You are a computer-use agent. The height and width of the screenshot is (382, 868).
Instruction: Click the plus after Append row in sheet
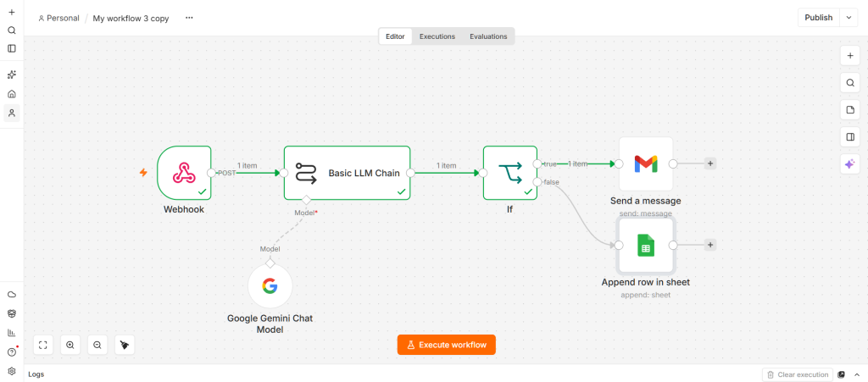click(710, 245)
